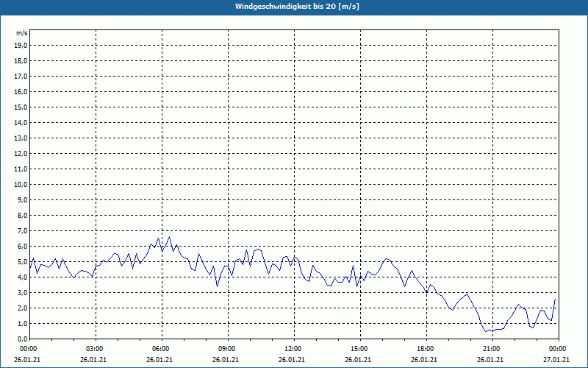The height and width of the screenshot is (368, 588).
Task: Click the '9,0' y-axis label
Action: pyautogui.click(x=22, y=199)
